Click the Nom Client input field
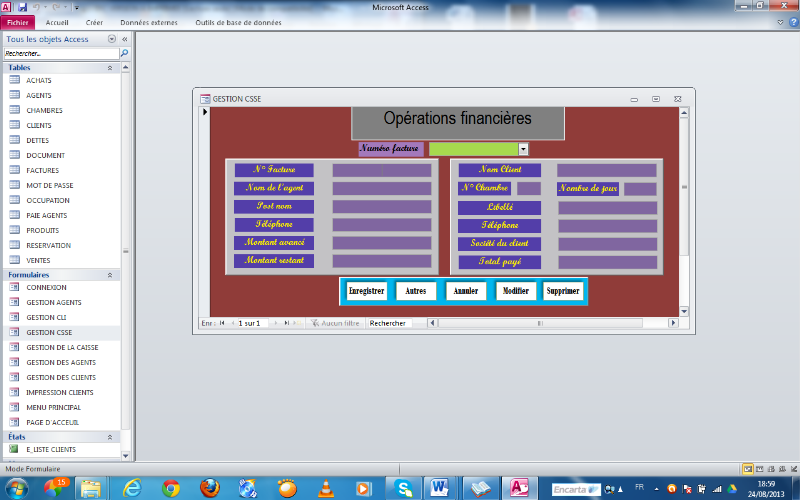 (606, 170)
